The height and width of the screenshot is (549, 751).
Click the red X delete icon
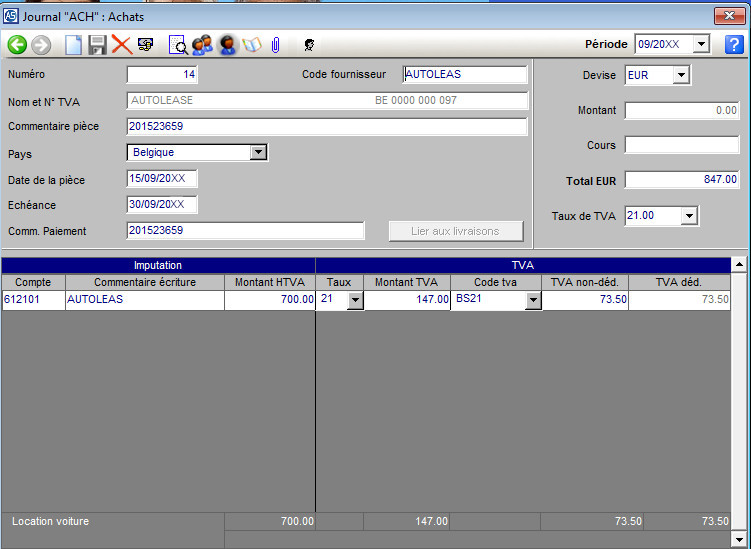(x=121, y=44)
